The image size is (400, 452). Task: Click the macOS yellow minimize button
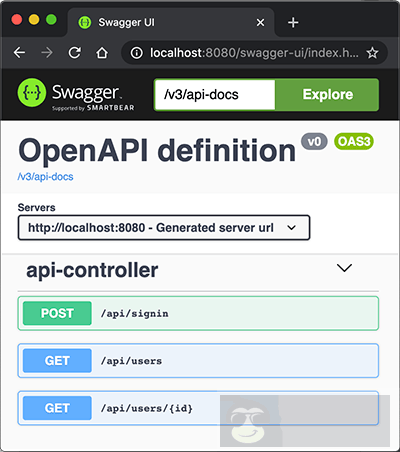pos(34,19)
